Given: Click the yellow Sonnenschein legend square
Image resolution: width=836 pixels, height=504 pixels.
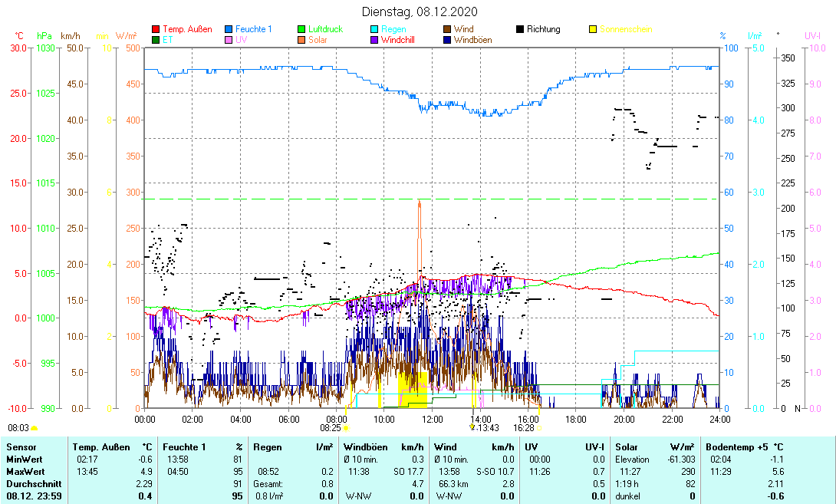Looking at the screenshot, I should coord(594,29).
